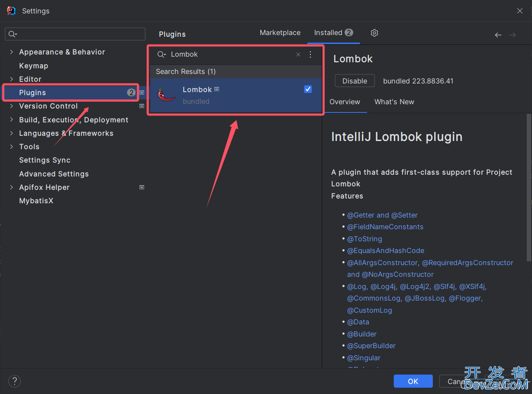Open plugin search options three-dot menu

pos(310,54)
